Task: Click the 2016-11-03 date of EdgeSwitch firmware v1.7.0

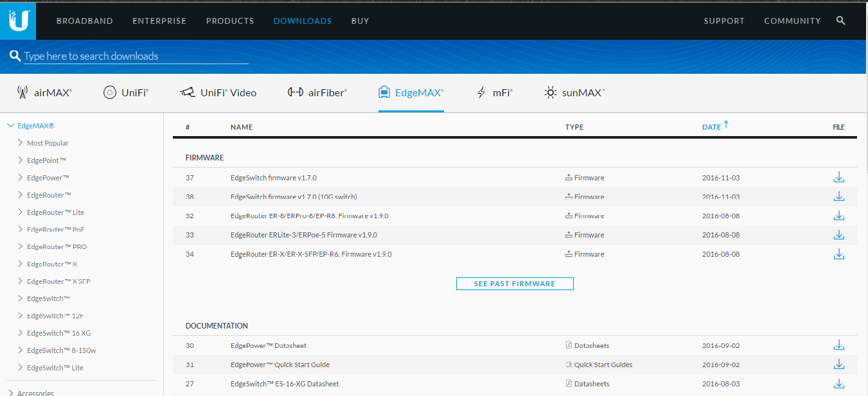Action: [x=721, y=178]
